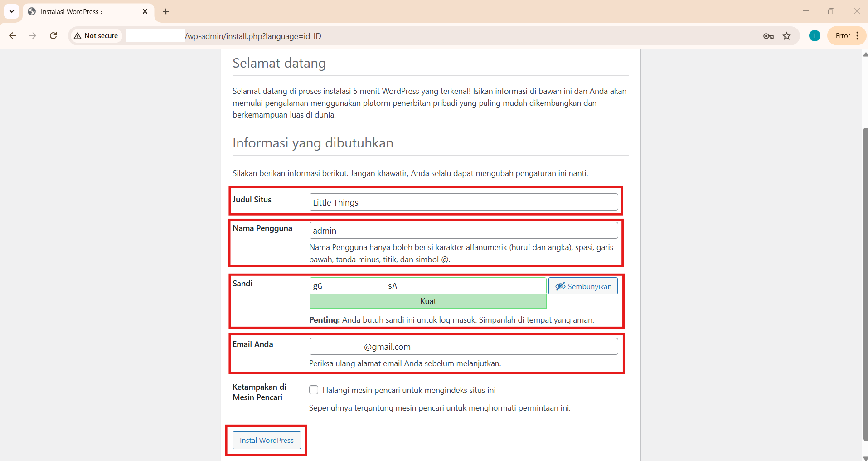Click the Not secure warning icon
This screenshot has height=461, width=868.
click(x=78, y=35)
